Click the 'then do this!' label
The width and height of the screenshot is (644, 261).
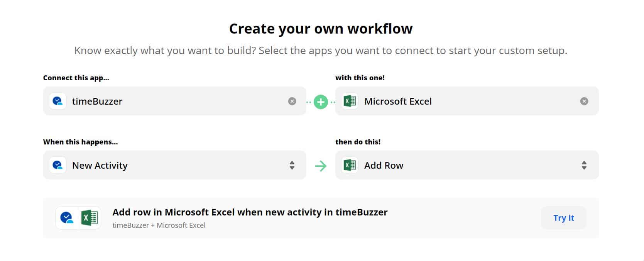pos(358,142)
